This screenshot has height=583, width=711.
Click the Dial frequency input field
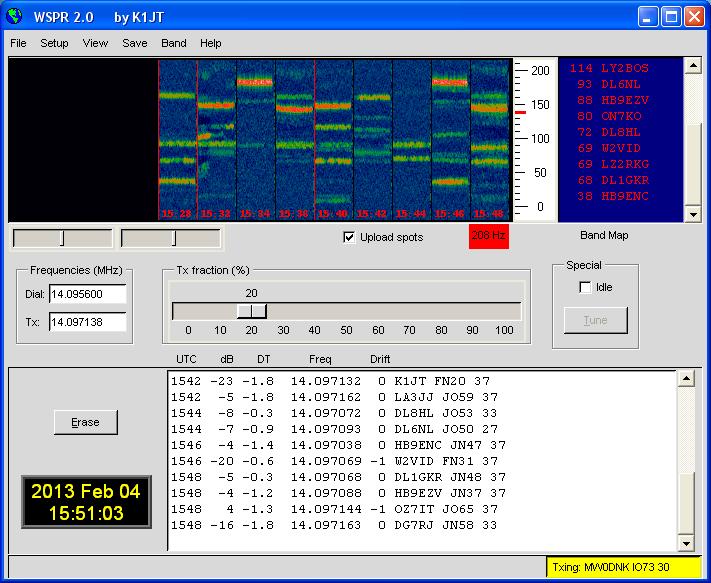pyautogui.click(x=87, y=294)
